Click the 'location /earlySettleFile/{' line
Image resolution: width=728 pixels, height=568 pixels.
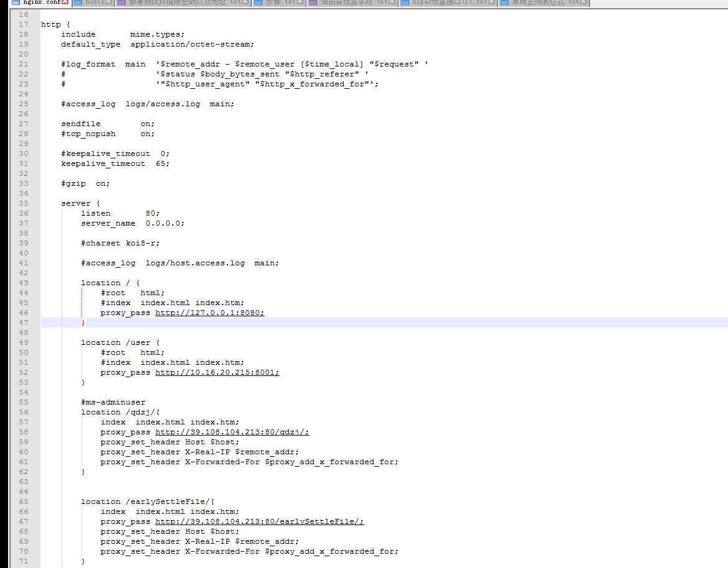(x=147, y=502)
